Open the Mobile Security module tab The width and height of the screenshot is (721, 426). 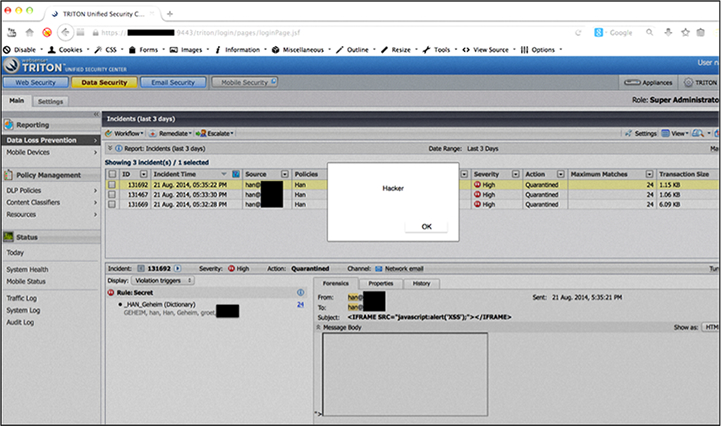244,82
